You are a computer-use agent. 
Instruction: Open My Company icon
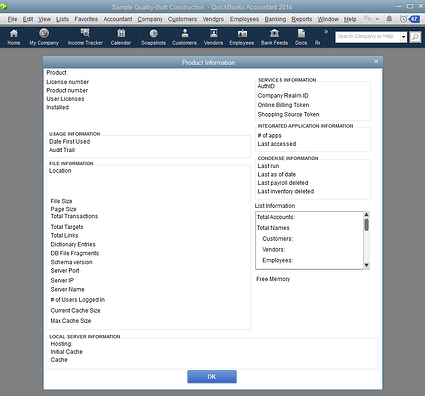click(44, 37)
